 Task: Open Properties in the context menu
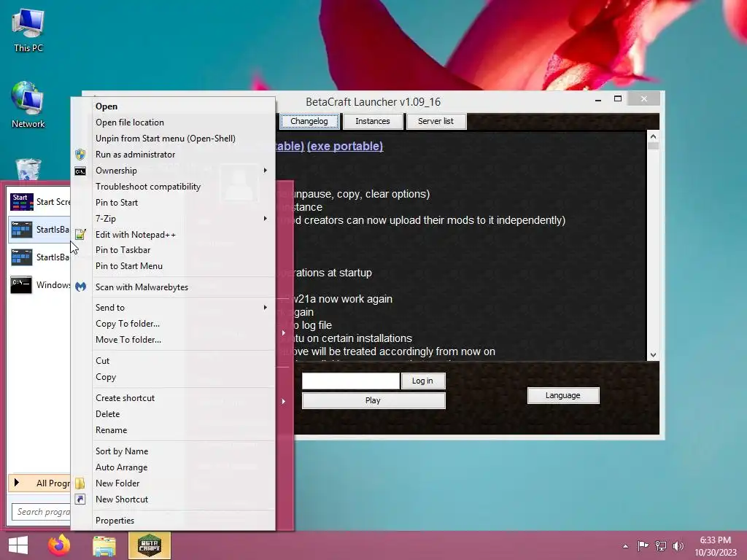[174, 521]
